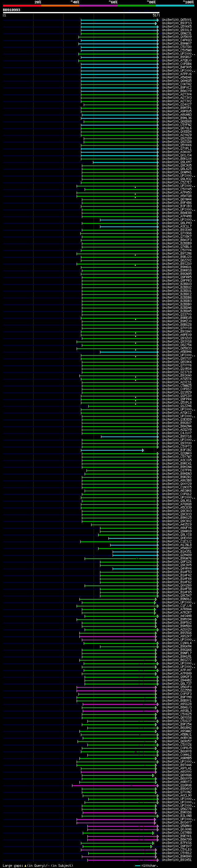Viewport: 197px width, 868px height.
Task: Click short cyan alignment bar of UniRef100_B3FIB2
Action: 112,450
